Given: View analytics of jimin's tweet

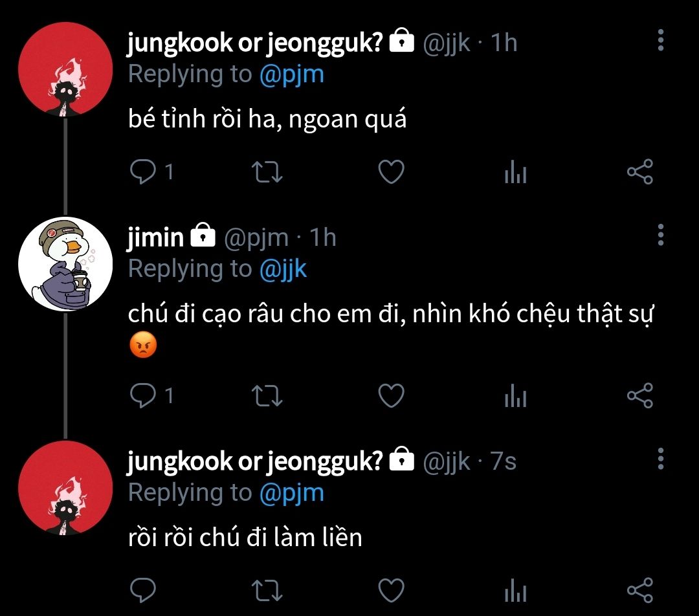Looking at the screenshot, I should (515, 396).
